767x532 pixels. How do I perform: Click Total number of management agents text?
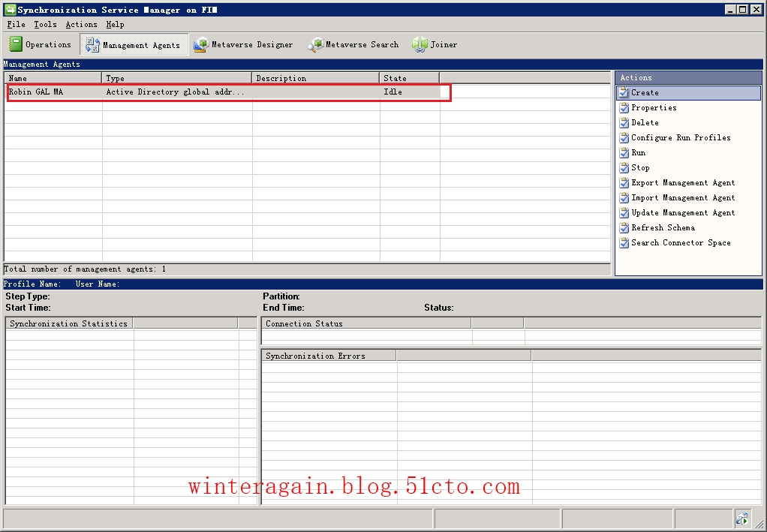click(85, 269)
